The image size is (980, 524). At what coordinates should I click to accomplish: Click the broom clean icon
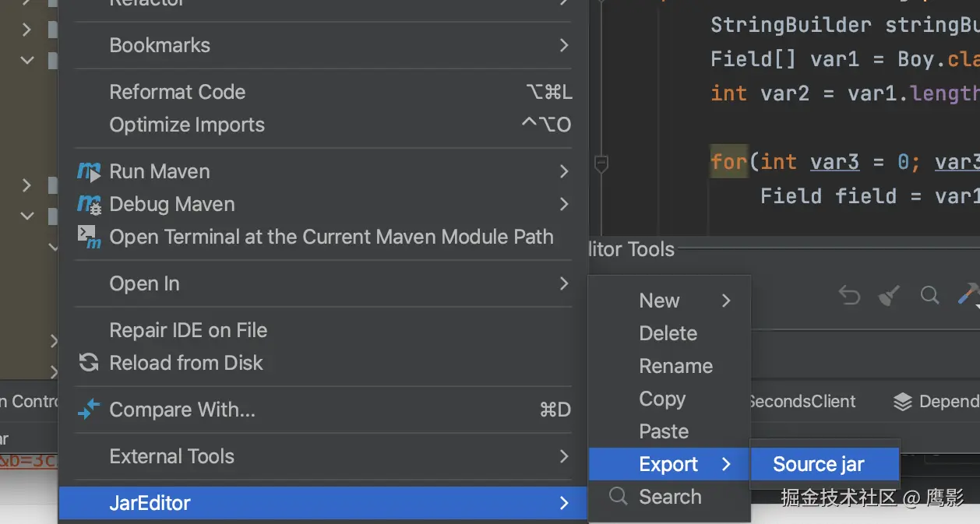pos(889,295)
